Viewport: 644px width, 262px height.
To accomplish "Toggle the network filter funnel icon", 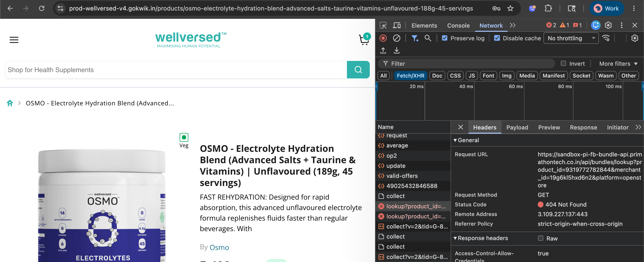I will (415, 38).
